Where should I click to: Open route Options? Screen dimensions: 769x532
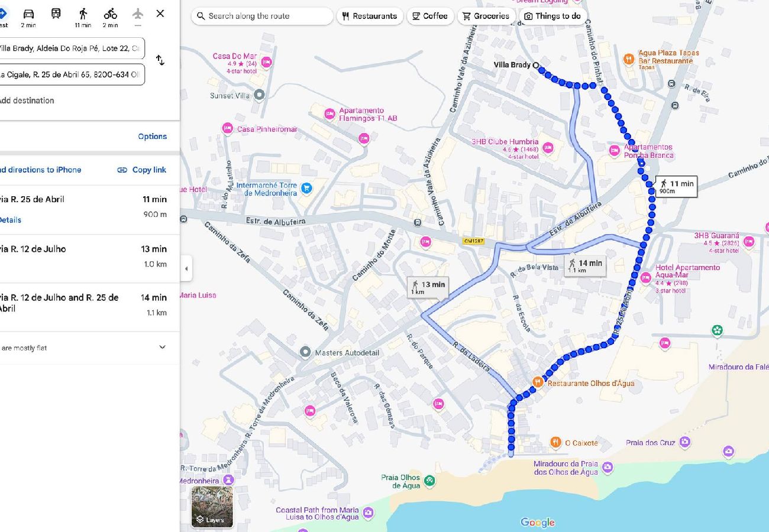click(152, 137)
